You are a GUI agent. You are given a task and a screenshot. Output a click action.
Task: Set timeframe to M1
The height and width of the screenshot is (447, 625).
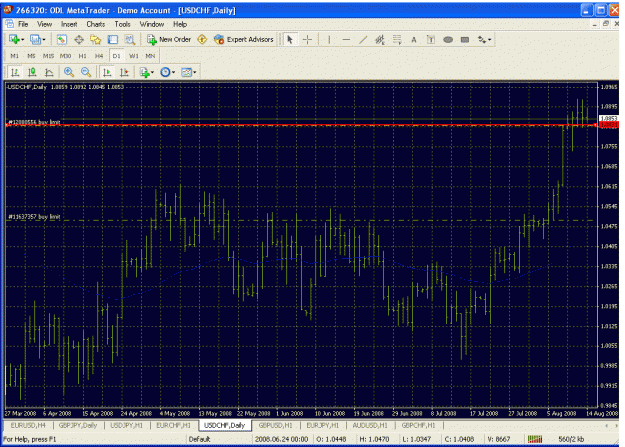[14, 56]
